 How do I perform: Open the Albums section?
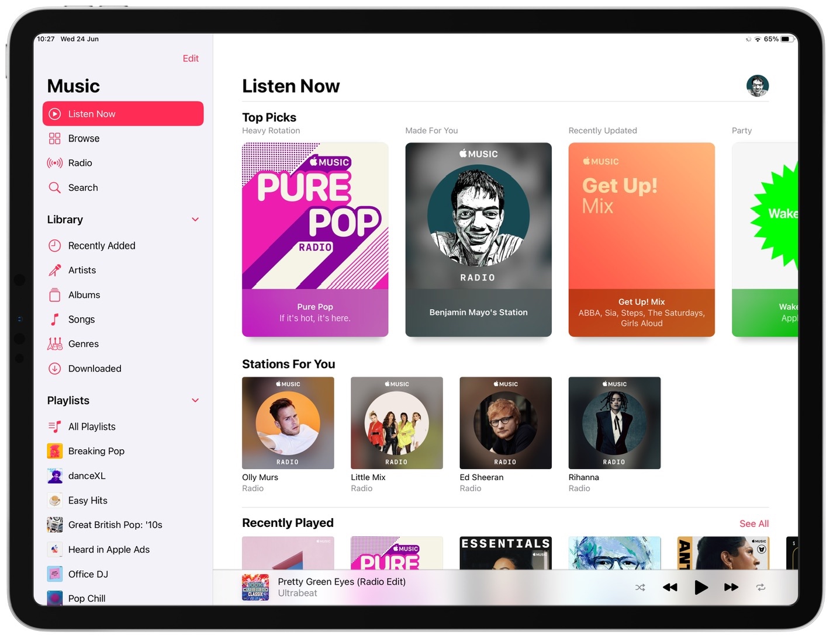click(x=84, y=294)
